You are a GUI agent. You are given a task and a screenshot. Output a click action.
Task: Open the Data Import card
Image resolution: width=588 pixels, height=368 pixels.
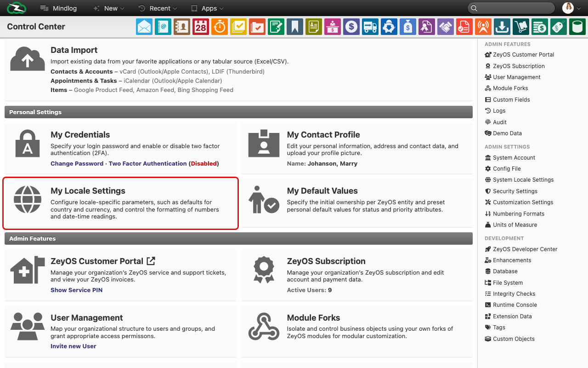[x=238, y=70]
